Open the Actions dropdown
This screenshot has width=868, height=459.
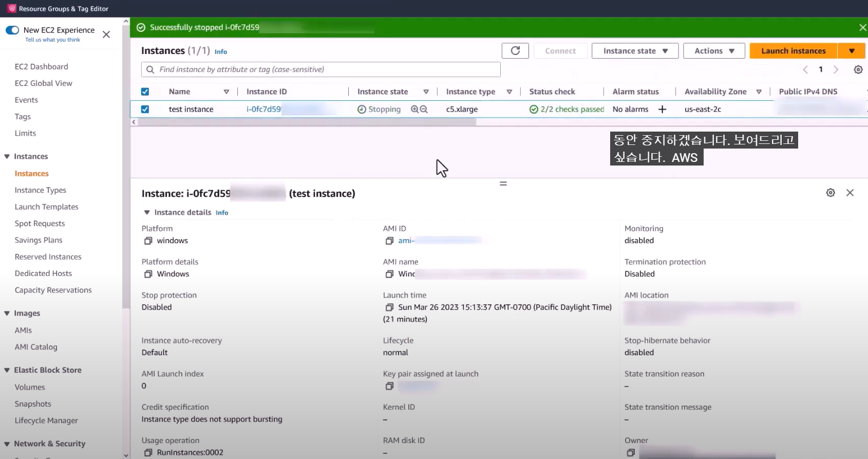tap(714, 51)
